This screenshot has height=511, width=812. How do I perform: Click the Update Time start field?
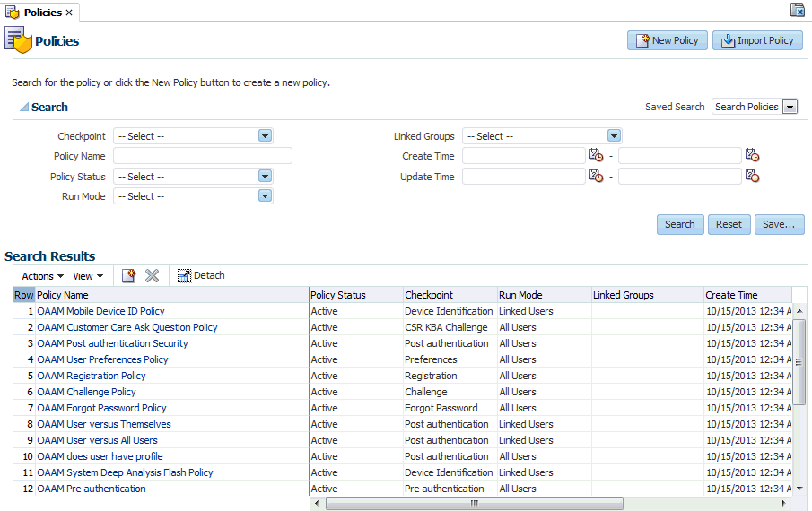[524, 177]
